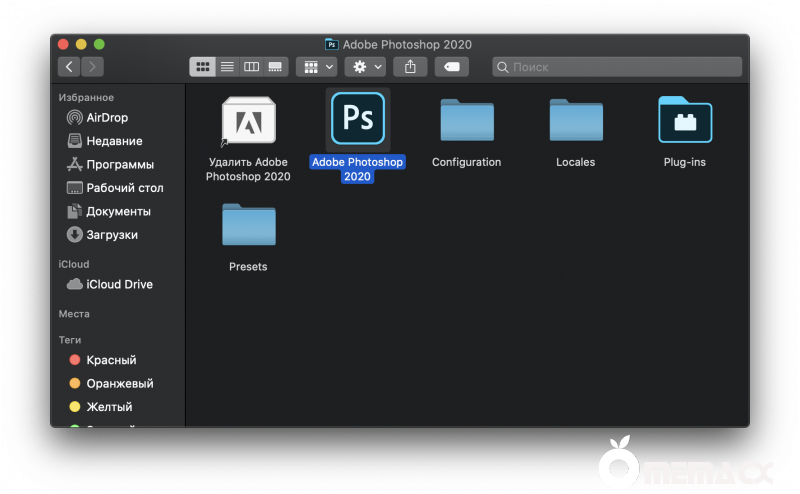Click the Presets folder name label

click(x=248, y=267)
